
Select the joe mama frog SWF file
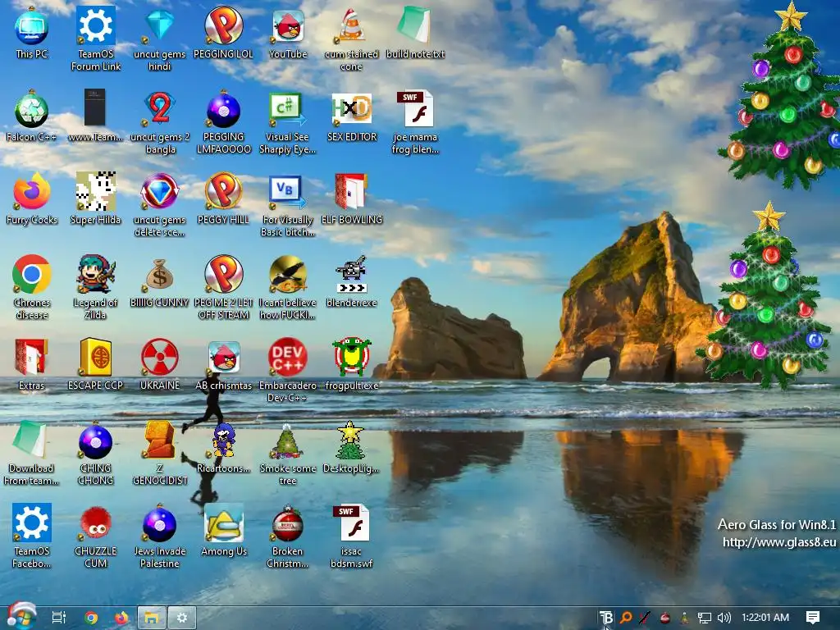coord(415,121)
